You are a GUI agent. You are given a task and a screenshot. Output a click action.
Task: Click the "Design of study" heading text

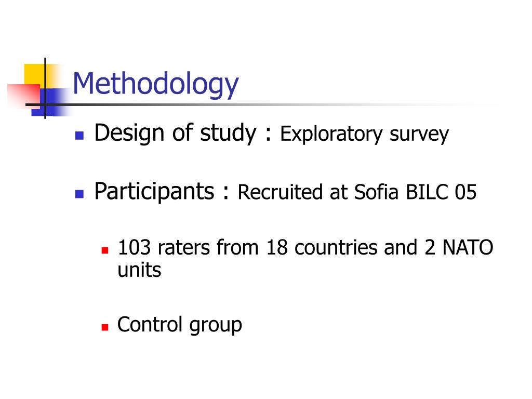click(x=176, y=133)
